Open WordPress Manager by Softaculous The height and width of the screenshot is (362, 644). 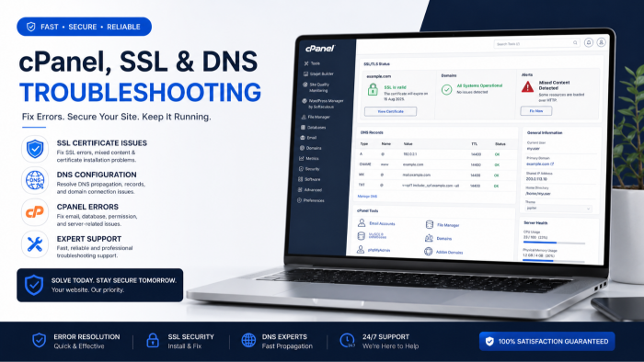[323, 104]
